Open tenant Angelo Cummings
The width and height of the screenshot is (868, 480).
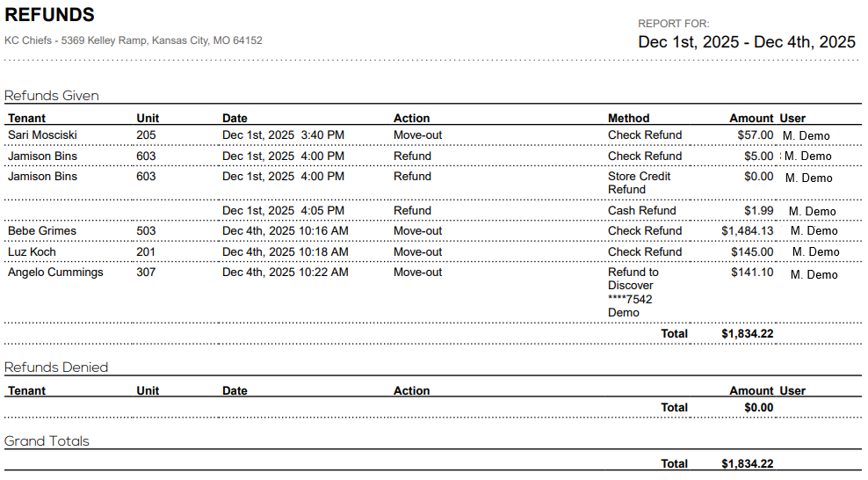(x=55, y=273)
